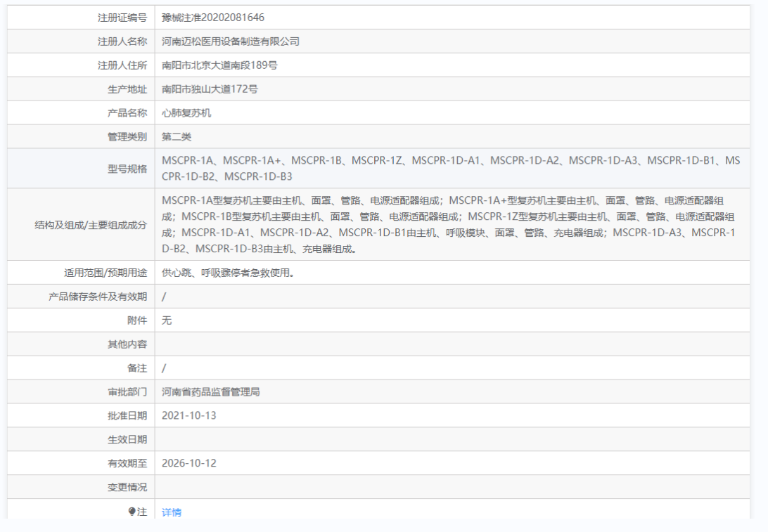Click the lightbulb icon beside 注
This screenshot has height=532, width=768.
(x=132, y=512)
